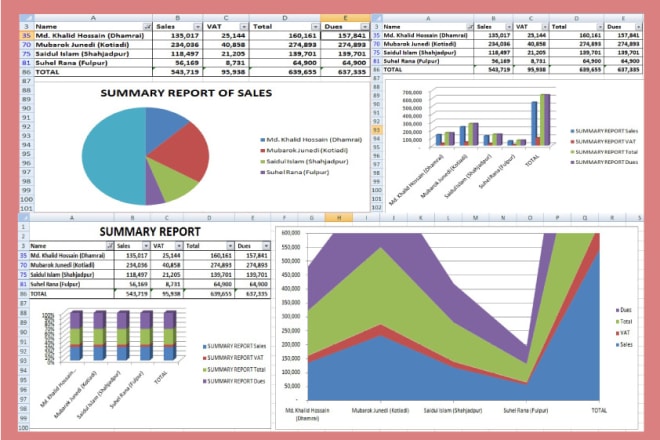660x440 pixels.
Task: Click 'SUMMARY REPORT Total' legend entry of the stacked column chart
Action: (234, 370)
